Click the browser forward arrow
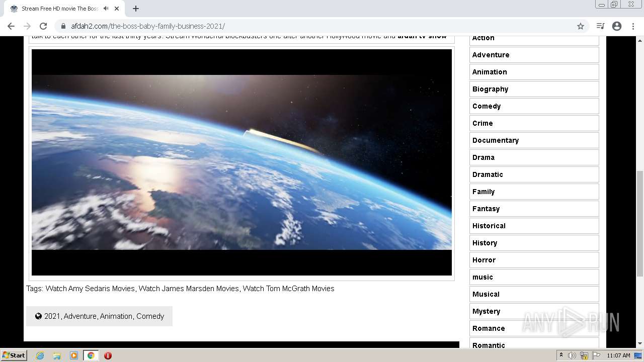This screenshot has height=362, width=644. click(x=27, y=26)
